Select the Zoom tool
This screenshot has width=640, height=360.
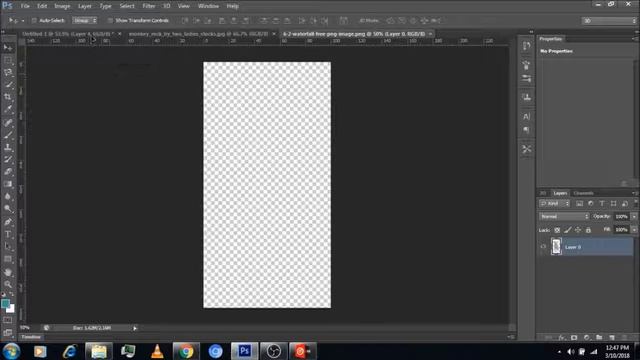click(8, 284)
